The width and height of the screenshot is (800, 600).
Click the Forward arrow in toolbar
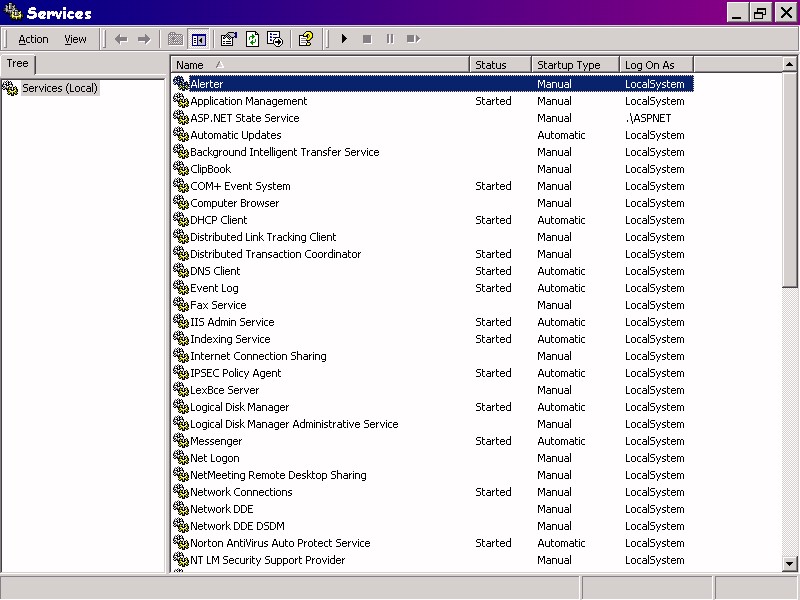click(144, 39)
